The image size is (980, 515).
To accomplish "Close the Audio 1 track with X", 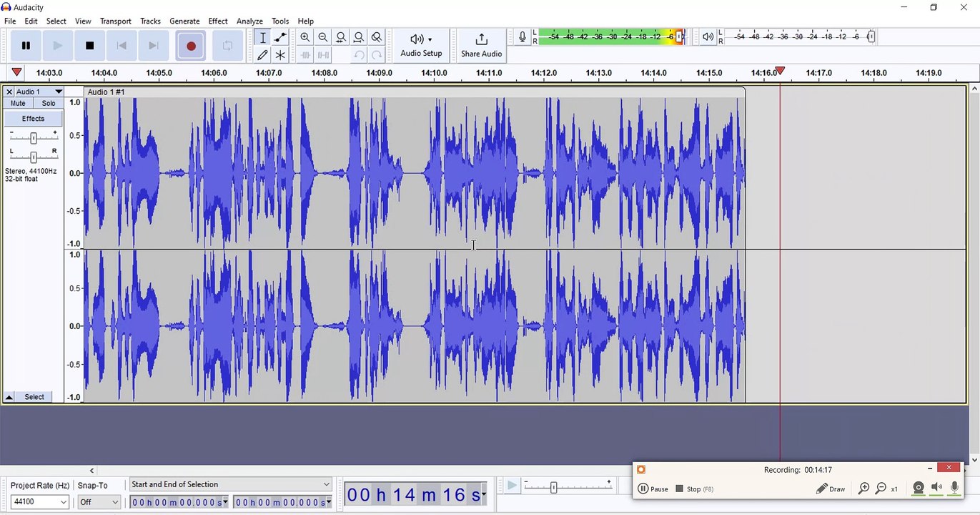I will pyautogui.click(x=9, y=92).
